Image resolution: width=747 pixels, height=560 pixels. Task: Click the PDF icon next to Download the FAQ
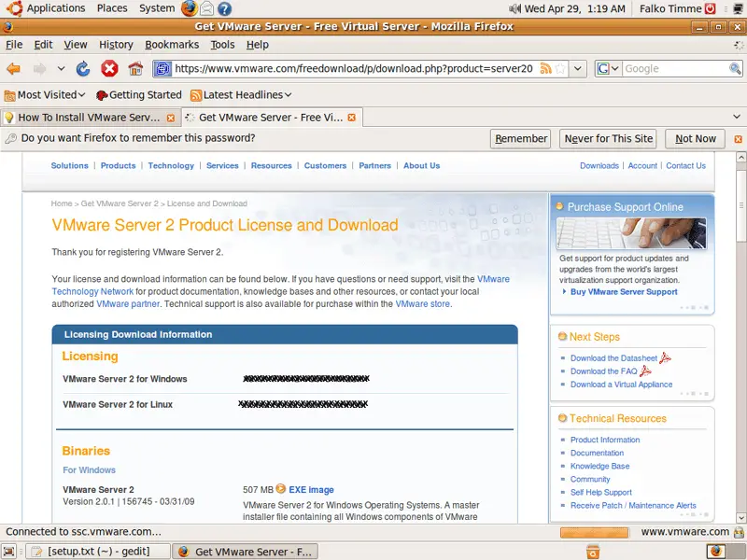pos(645,371)
